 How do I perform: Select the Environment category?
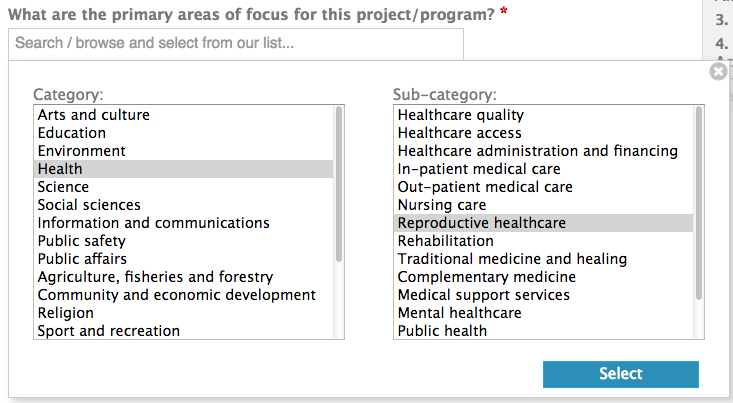82,151
